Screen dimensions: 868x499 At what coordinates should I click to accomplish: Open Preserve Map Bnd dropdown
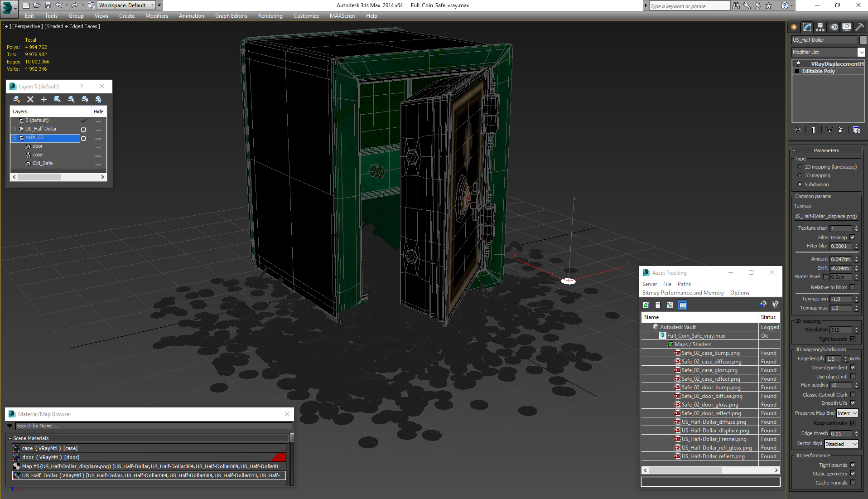[847, 413]
